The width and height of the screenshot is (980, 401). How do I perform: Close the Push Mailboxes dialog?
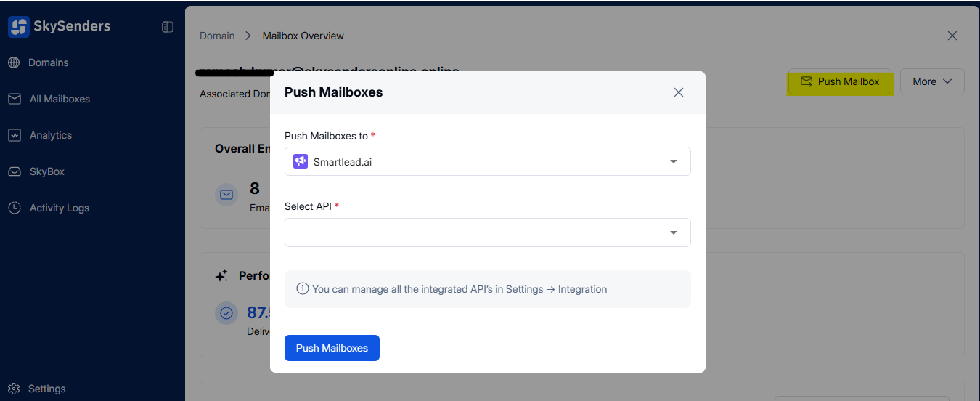(x=679, y=92)
